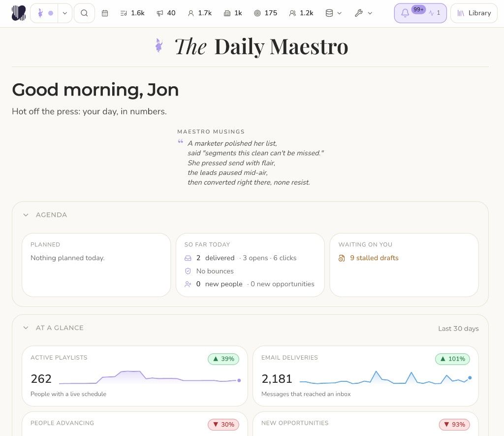Click the 2,181 email deliveries value
The height and width of the screenshot is (436, 504).
click(x=277, y=379)
